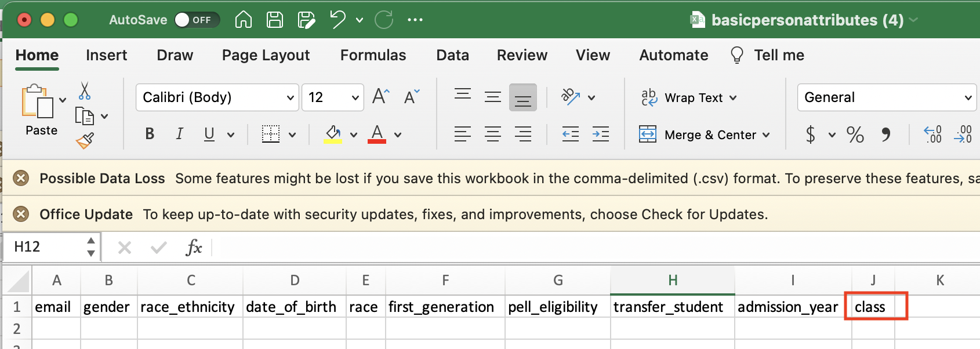Image resolution: width=980 pixels, height=349 pixels.
Task: Click the Home house icon in title bar
Action: tap(244, 20)
